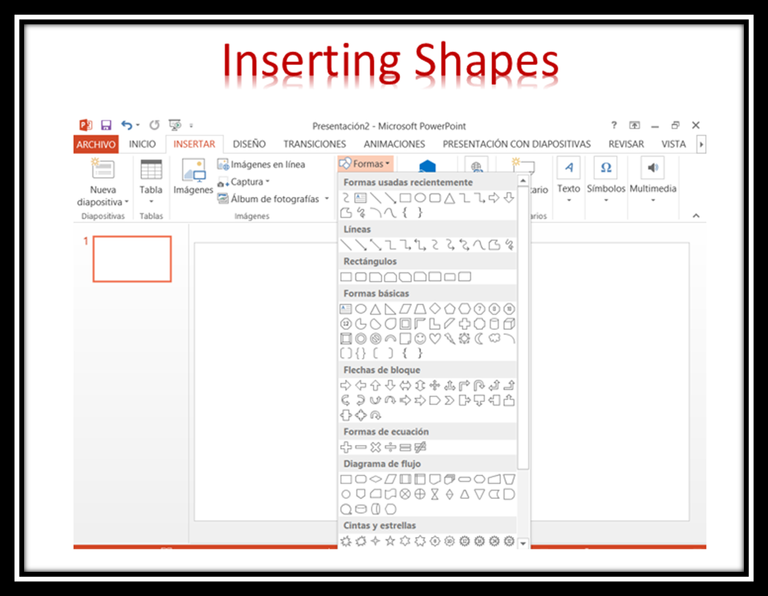Select the chevron arrow in Flechas de bloque
Viewport: 768px width, 596px height.
click(450, 401)
